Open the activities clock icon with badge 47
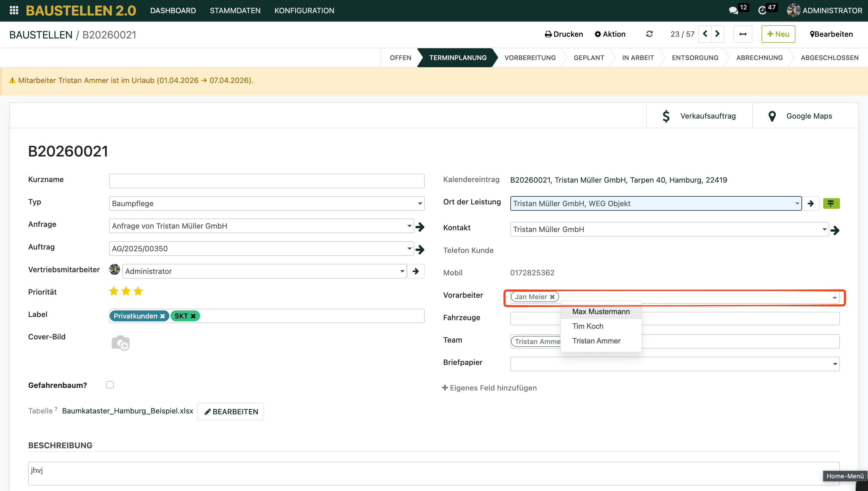This screenshot has height=491, width=868. coord(762,10)
